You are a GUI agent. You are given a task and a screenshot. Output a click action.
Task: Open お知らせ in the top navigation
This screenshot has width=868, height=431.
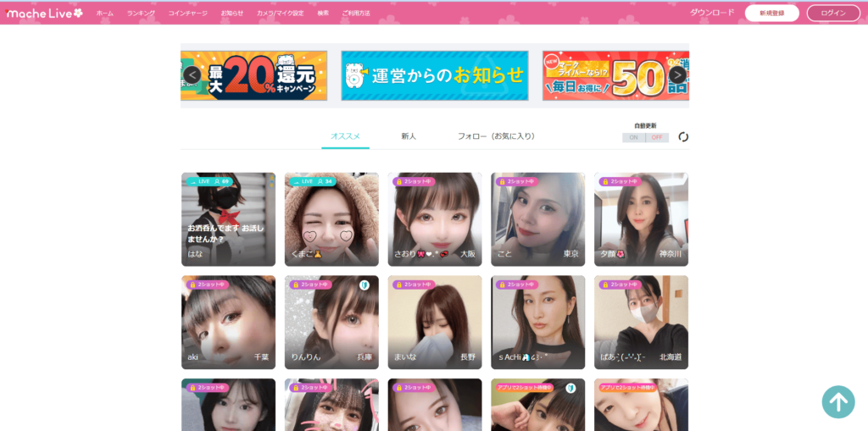(232, 14)
